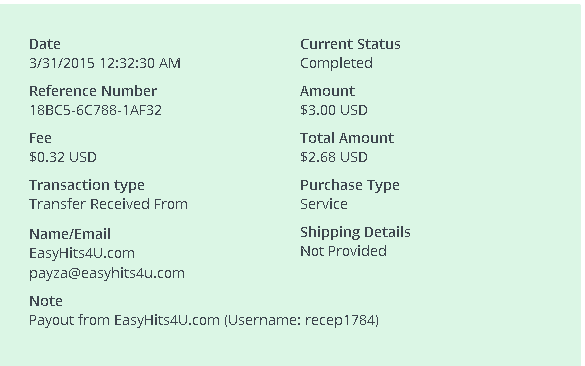Image resolution: width=585 pixels, height=366 pixels.
Task: Select the Transfer Received From text
Action: 108,204
